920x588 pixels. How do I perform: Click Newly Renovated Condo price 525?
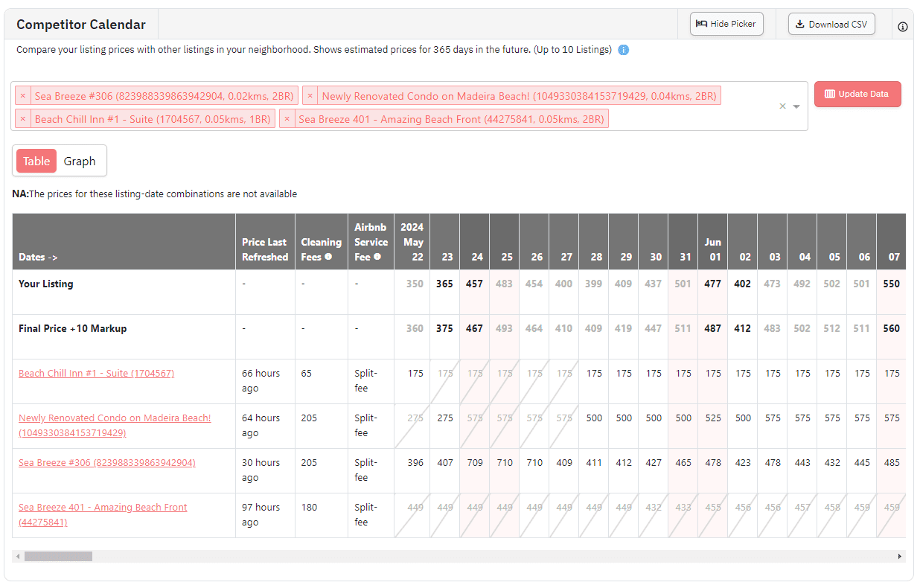712,418
